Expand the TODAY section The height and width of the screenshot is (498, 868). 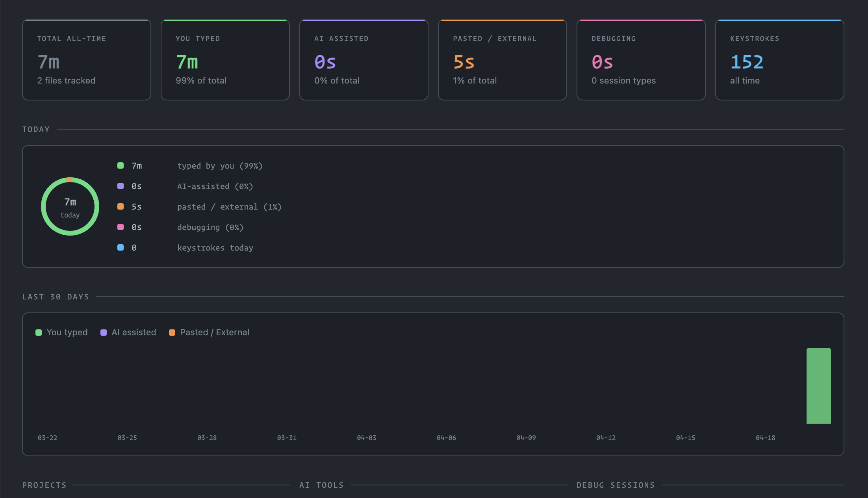click(x=36, y=129)
